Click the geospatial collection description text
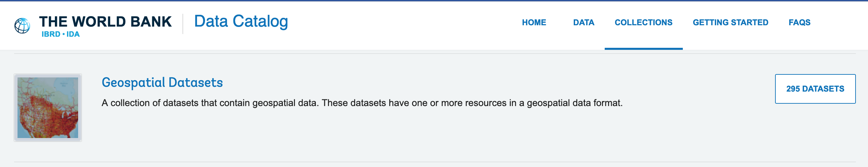The height and width of the screenshot is (167, 868). (362, 103)
